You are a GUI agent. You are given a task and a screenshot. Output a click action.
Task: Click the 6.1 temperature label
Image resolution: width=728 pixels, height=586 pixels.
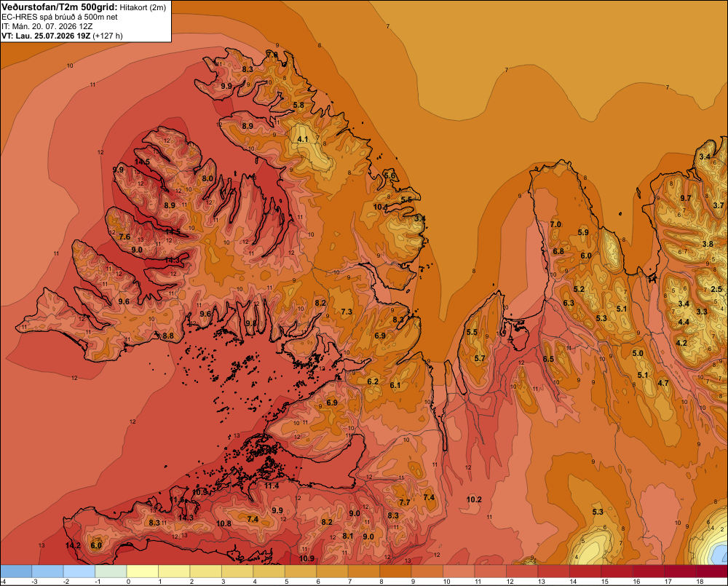395,385
